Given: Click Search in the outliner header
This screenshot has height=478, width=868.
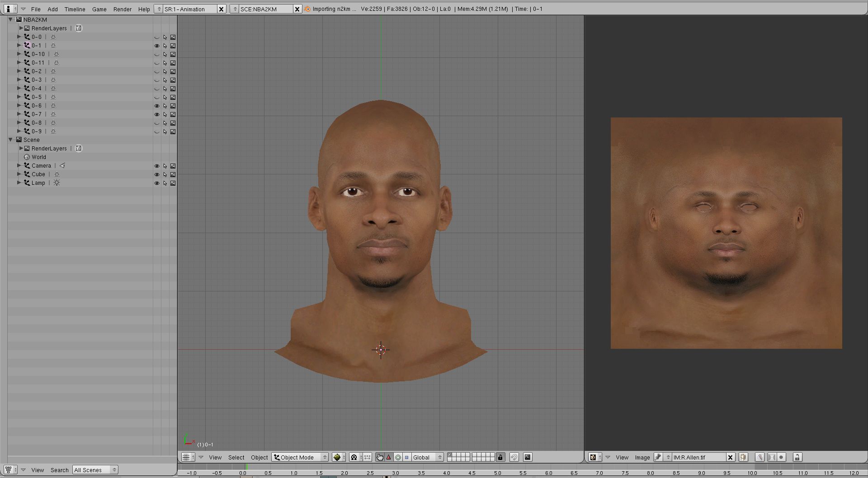Looking at the screenshot, I should coord(59,470).
